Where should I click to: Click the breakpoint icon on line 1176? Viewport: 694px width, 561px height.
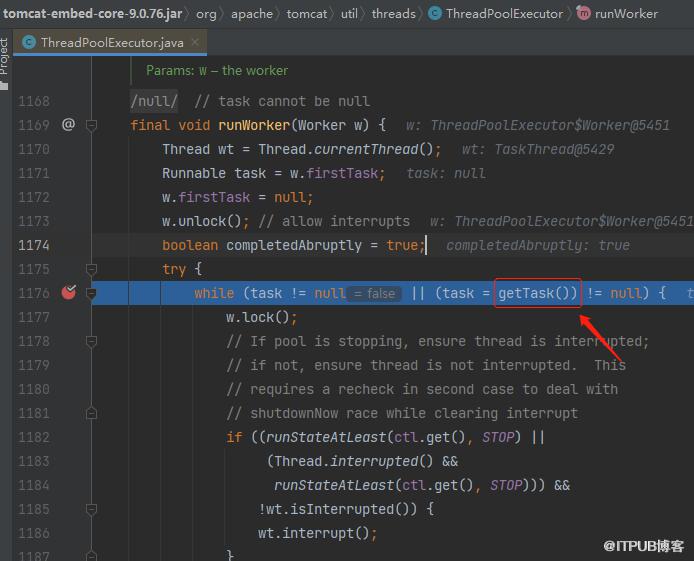click(x=69, y=292)
